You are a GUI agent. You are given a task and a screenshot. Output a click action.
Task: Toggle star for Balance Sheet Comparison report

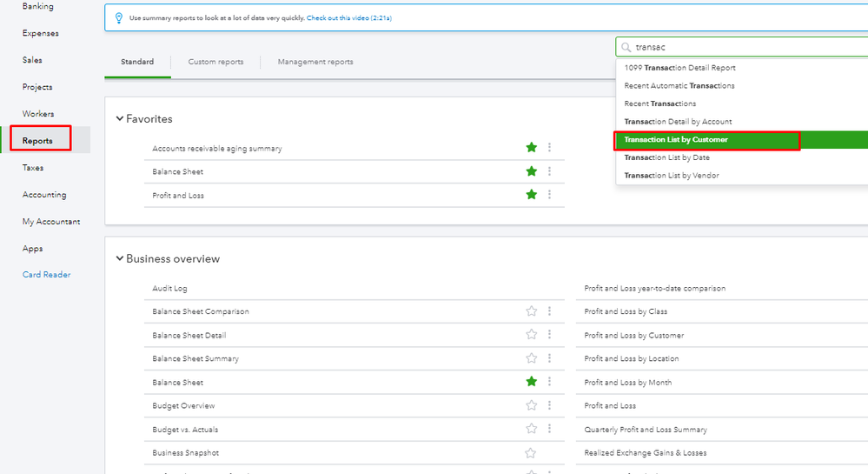pos(532,311)
